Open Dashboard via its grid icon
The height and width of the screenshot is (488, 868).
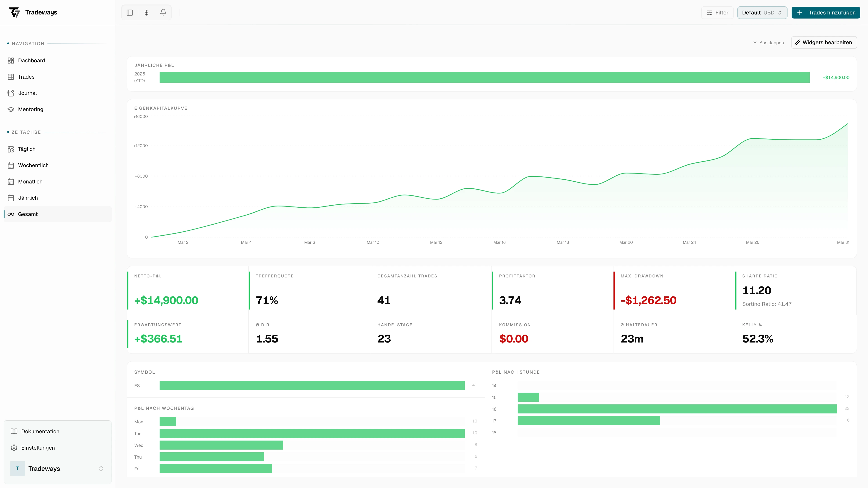point(11,61)
